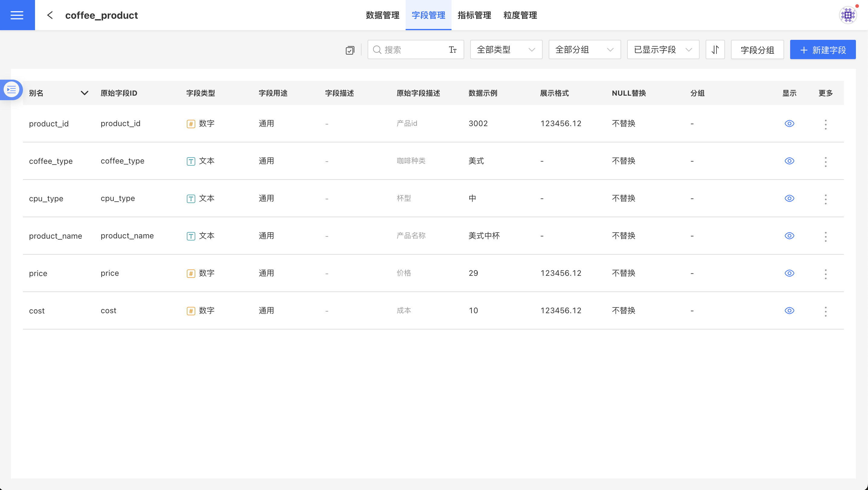
Task: Toggle case-sensitive Tt icon in search box
Action: (x=452, y=50)
